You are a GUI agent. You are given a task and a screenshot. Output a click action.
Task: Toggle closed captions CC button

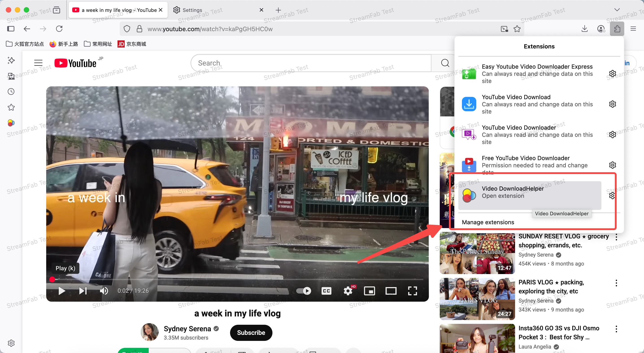(326, 291)
